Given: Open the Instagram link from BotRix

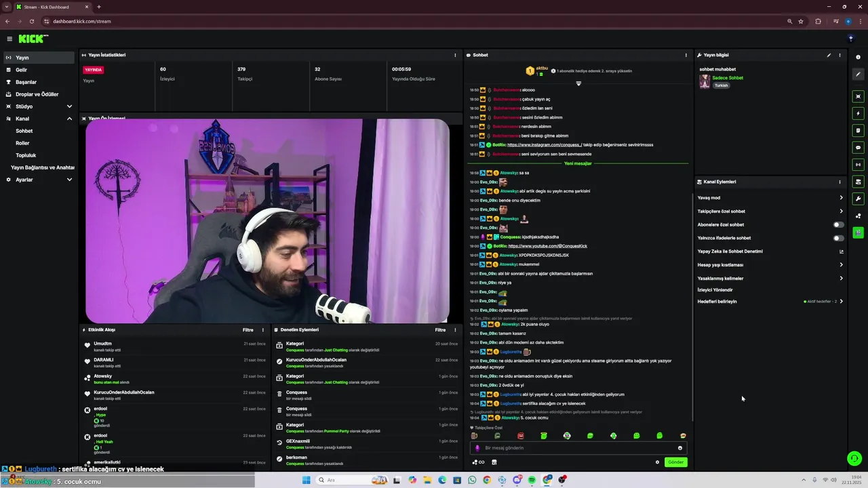Looking at the screenshot, I should [x=545, y=145].
